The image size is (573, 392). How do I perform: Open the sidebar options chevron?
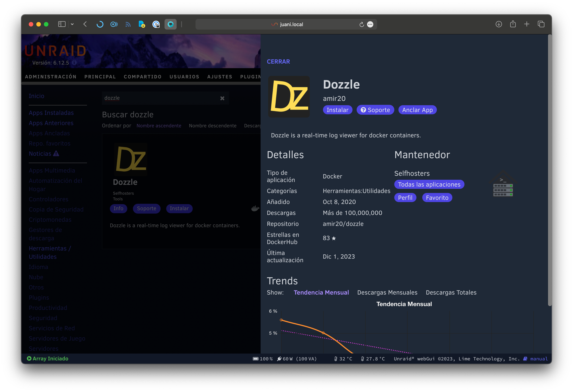pyautogui.click(x=72, y=24)
